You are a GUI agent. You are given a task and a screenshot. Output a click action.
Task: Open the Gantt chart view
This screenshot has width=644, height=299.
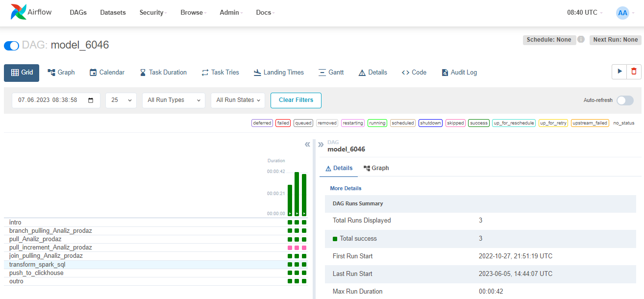click(x=331, y=72)
